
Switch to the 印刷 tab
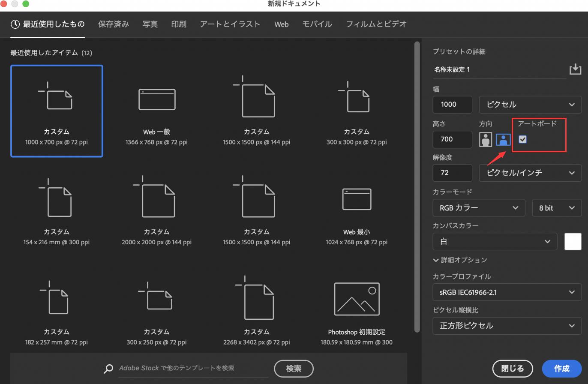(x=179, y=24)
